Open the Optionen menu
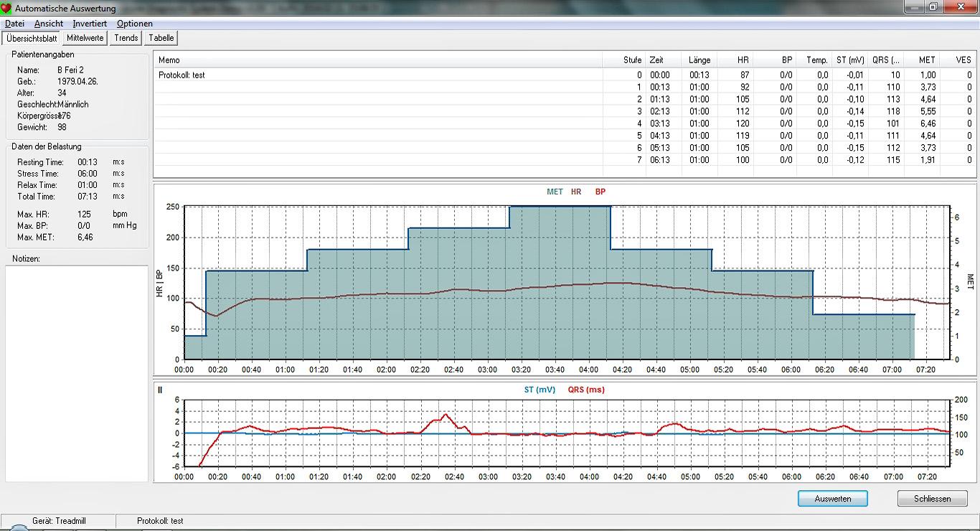The image size is (980, 531). pyautogui.click(x=134, y=24)
